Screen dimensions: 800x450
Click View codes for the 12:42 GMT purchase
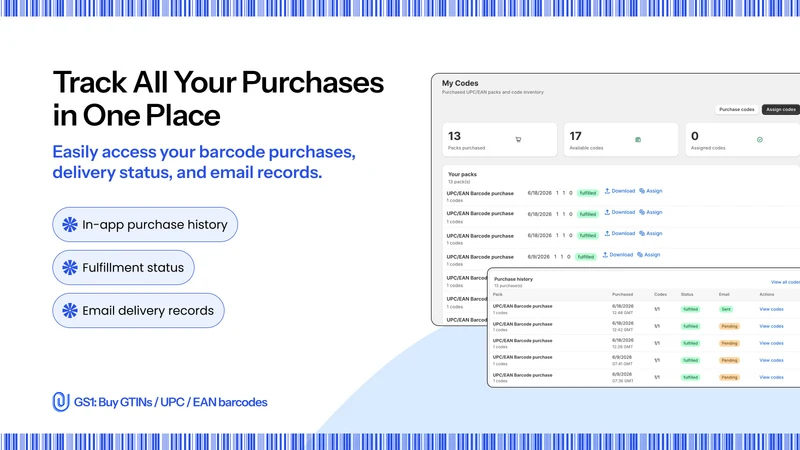tap(771, 326)
